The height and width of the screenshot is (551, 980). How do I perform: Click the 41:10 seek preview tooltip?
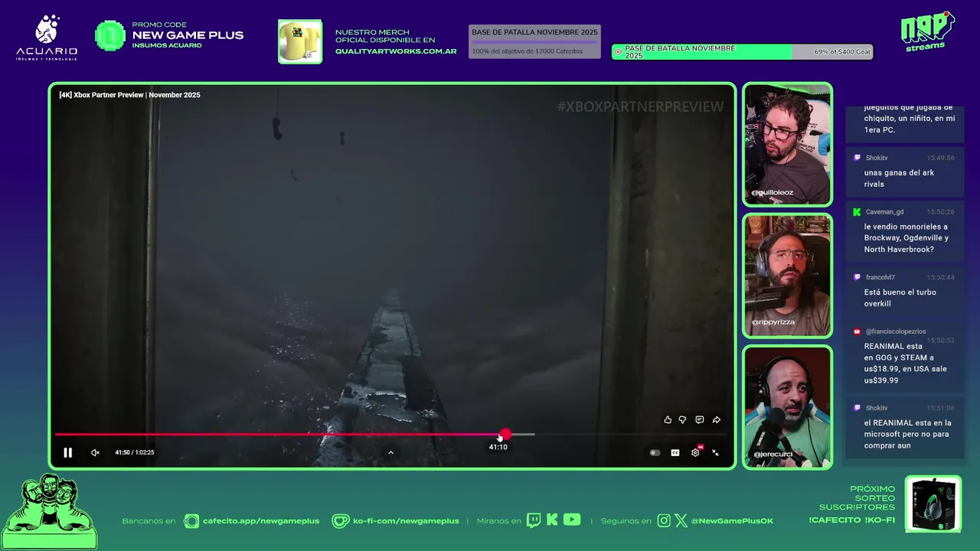pos(498,447)
